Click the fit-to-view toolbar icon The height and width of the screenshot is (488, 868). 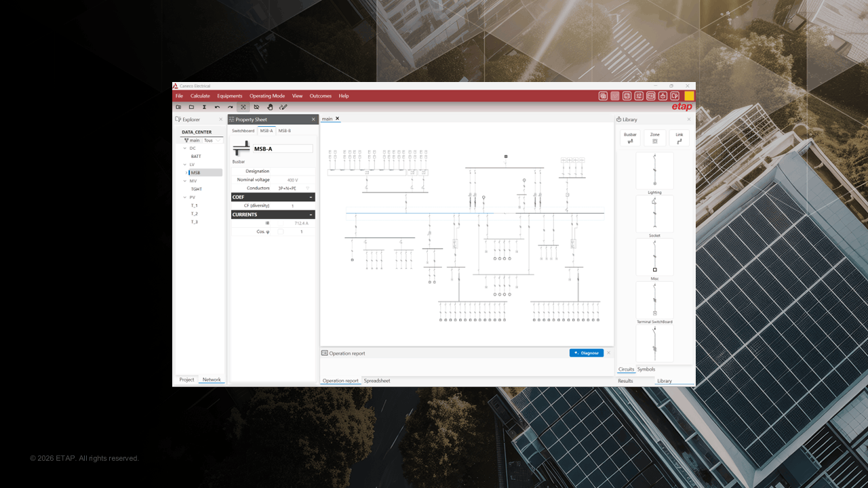click(x=243, y=107)
